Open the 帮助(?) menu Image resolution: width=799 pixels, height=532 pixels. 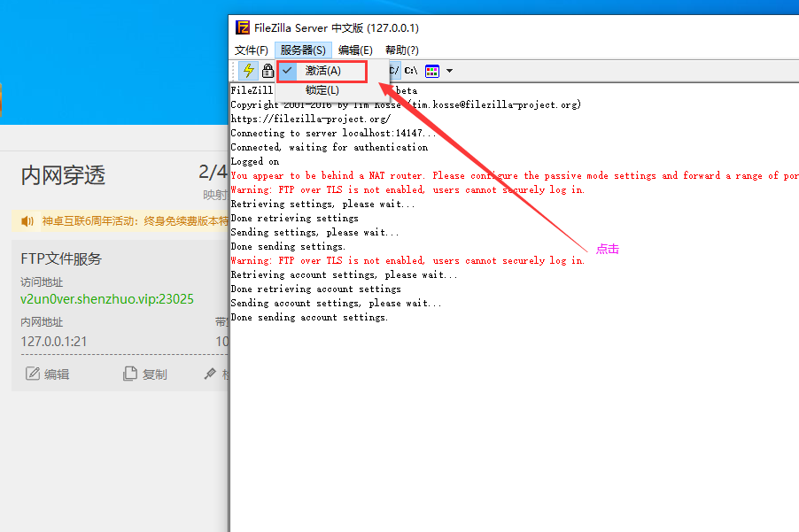pyautogui.click(x=402, y=50)
